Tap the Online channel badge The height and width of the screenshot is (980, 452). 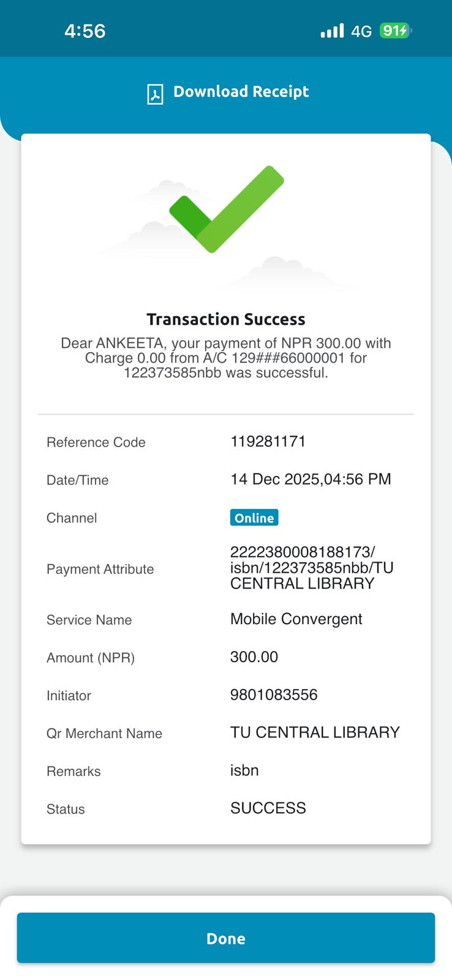[x=254, y=518]
